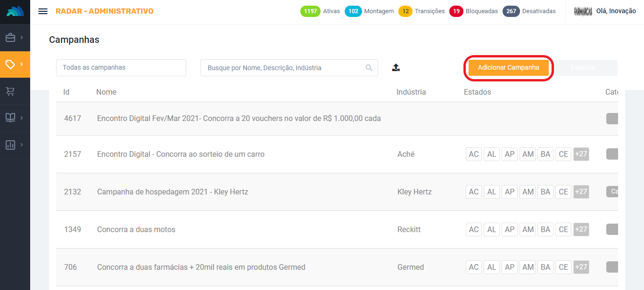The width and height of the screenshot is (644, 290).
Task: Click the AC state chip in the Kley Hertz row
Action: pyautogui.click(x=474, y=192)
